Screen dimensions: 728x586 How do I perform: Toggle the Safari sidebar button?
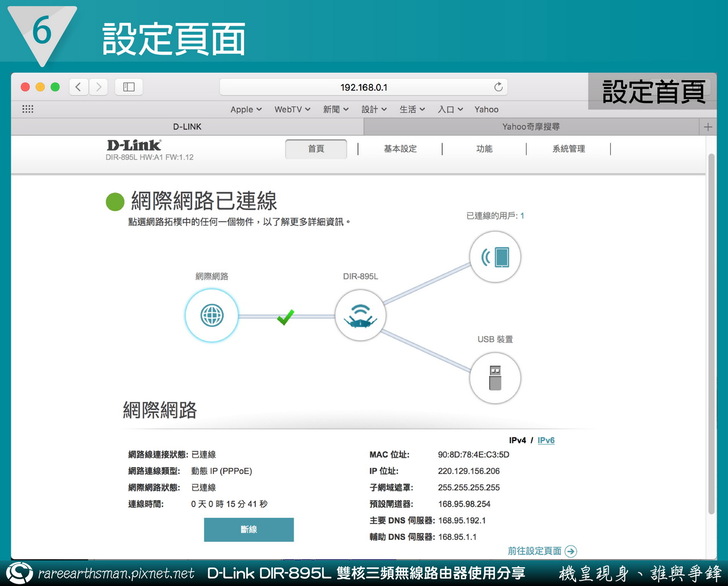click(x=129, y=87)
